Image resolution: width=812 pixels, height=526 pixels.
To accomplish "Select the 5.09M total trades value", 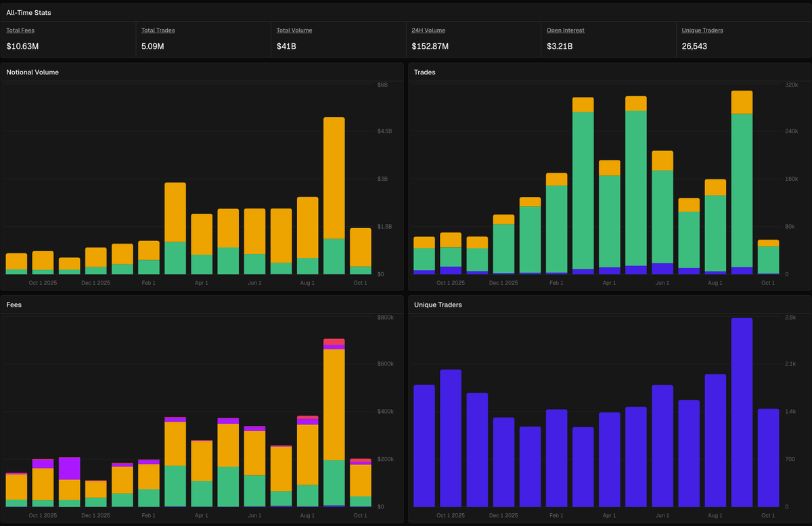I will point(154,47).
